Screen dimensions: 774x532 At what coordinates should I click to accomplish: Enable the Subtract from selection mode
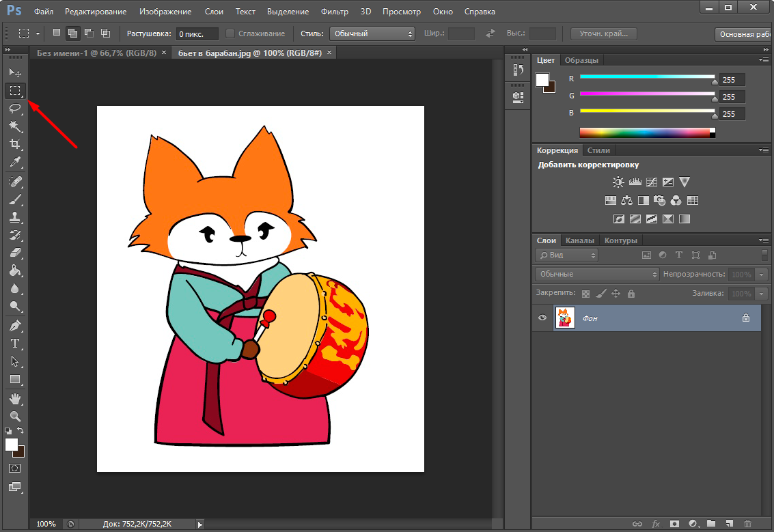(89, 33)
